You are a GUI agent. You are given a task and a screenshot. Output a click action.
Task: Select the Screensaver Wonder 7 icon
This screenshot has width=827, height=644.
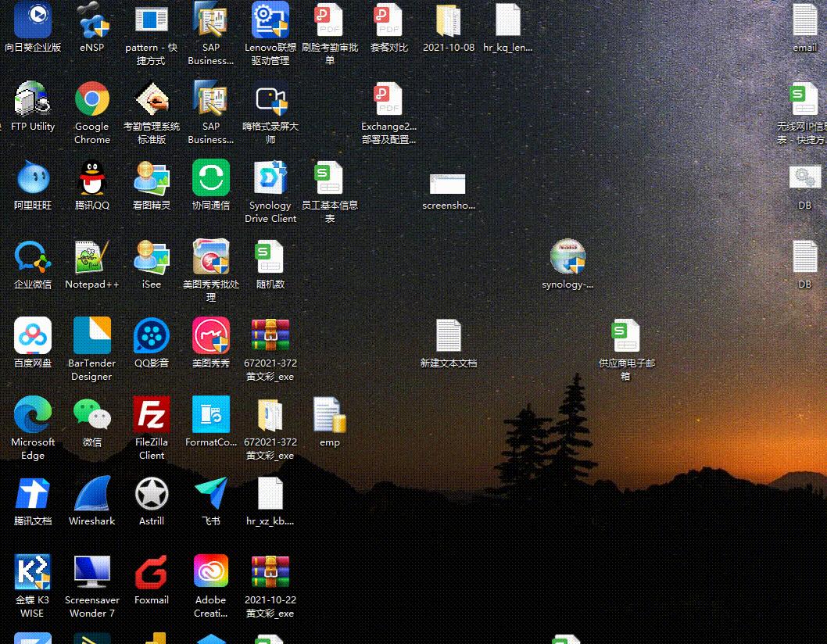click(91, 572)
